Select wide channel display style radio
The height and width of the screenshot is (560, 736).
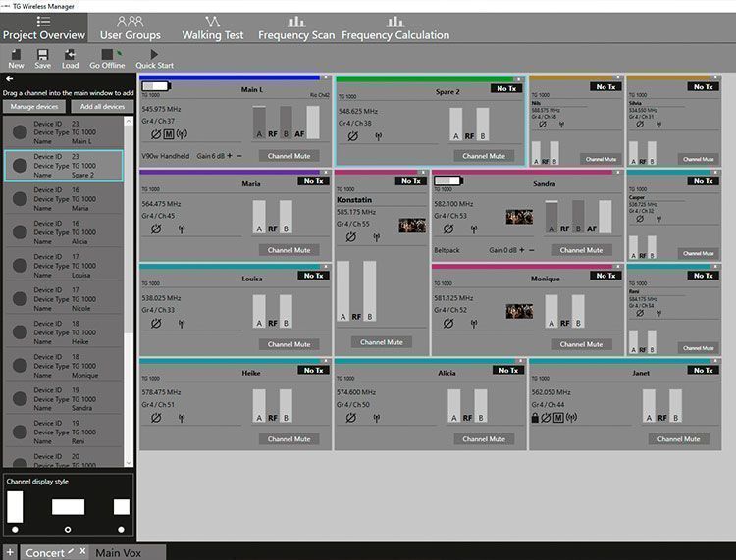tap(68, 529)
